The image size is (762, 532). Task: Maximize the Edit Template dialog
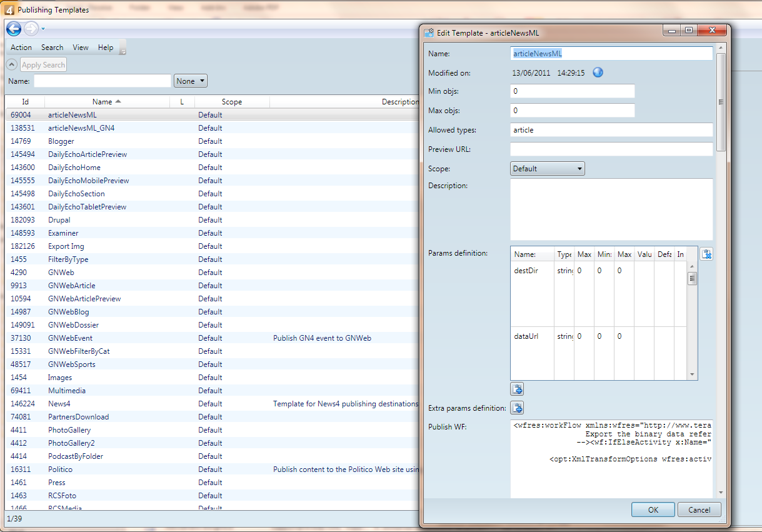(689, 31)
